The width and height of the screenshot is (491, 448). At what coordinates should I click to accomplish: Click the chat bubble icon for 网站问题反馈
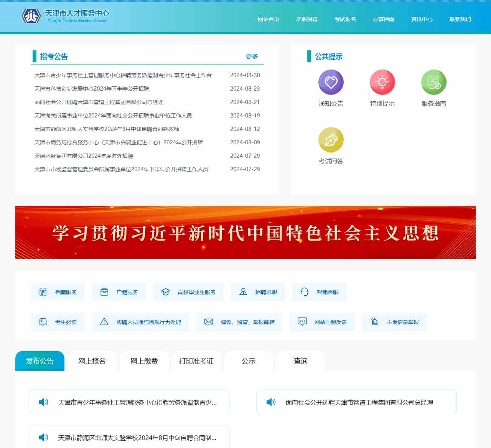click(x=302, y=322)
